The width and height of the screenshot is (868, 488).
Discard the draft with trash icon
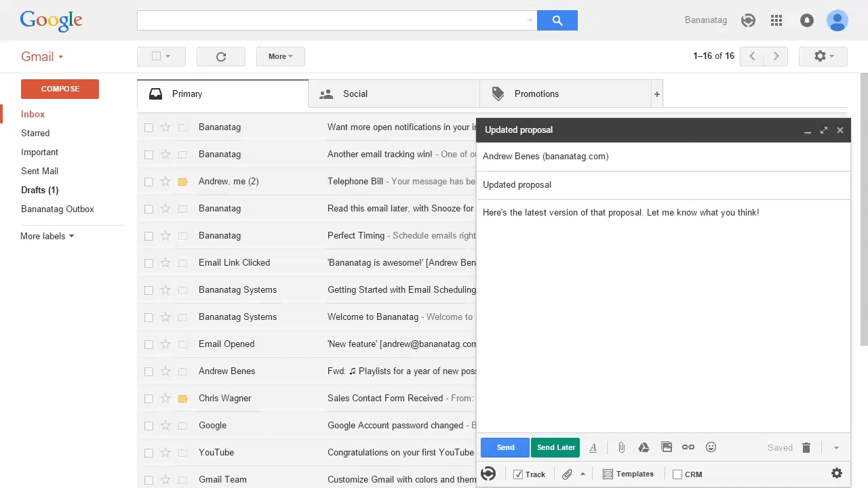[x=806, y=447]
